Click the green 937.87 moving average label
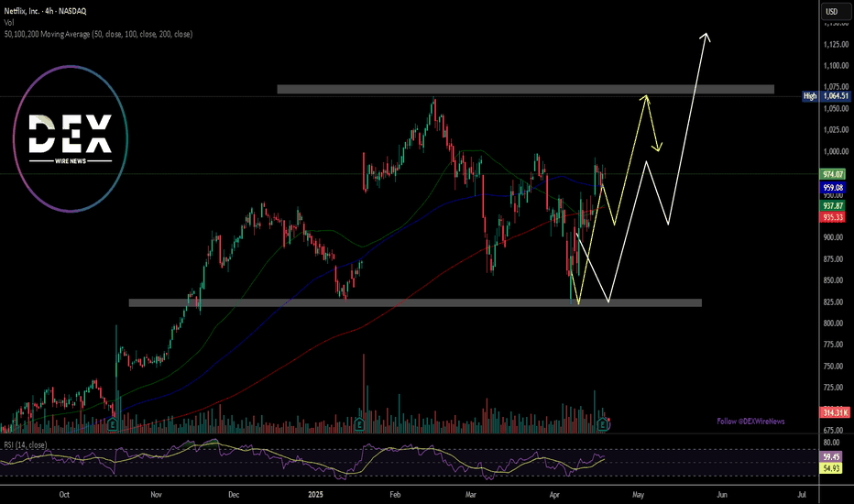The height and width of the screenshot is (504, 854). coord(833,206)
